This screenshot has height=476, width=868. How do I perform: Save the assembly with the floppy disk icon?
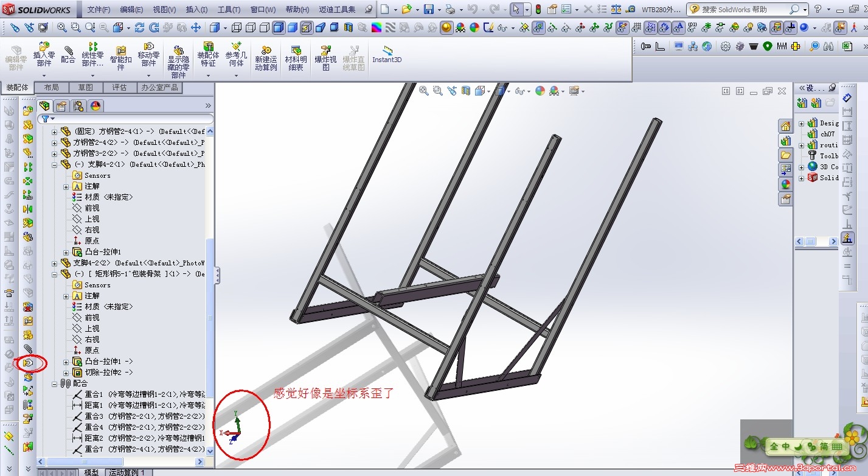[x=428, y=9]
